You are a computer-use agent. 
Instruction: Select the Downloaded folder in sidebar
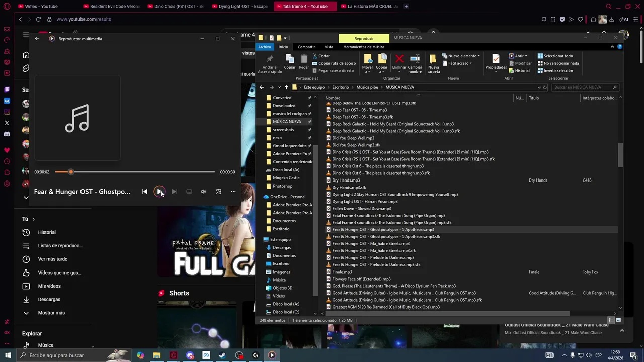(x=284, y=106)
